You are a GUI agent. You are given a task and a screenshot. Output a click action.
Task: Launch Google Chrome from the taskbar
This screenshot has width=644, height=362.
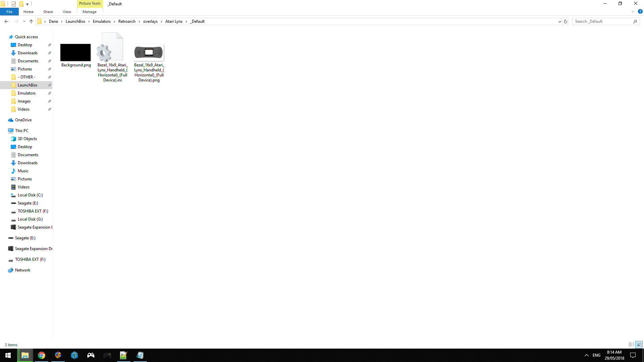pyautogui.click(x=42, y=355)
